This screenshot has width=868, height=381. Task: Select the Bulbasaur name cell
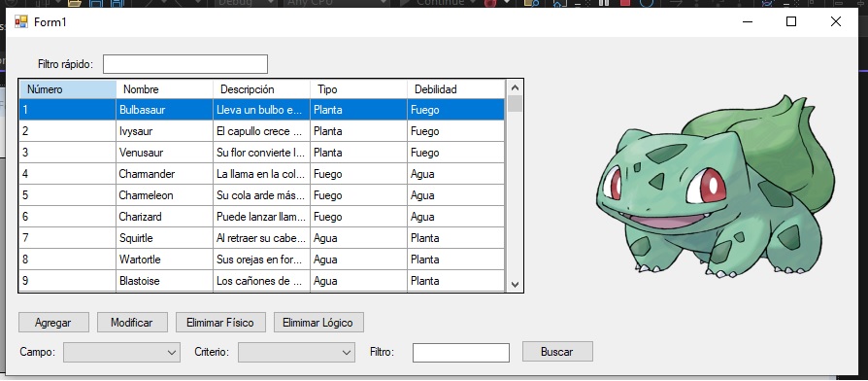[164, 110]
